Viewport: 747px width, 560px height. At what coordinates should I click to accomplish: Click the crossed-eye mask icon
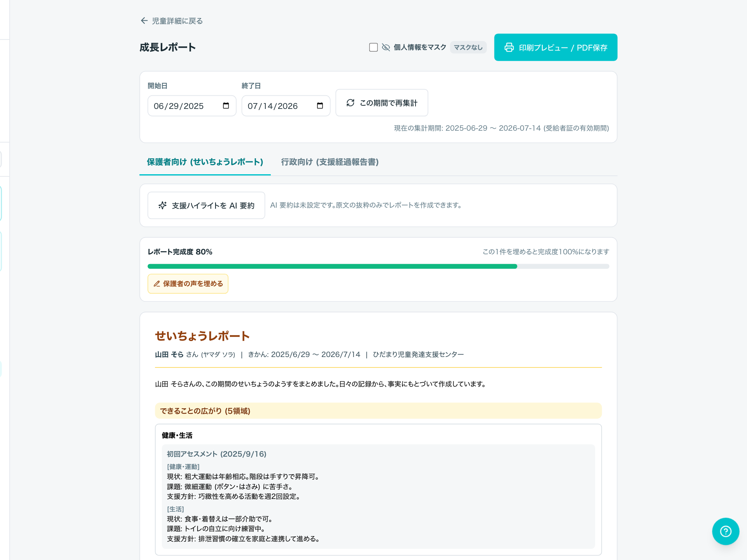coord(386,47)
